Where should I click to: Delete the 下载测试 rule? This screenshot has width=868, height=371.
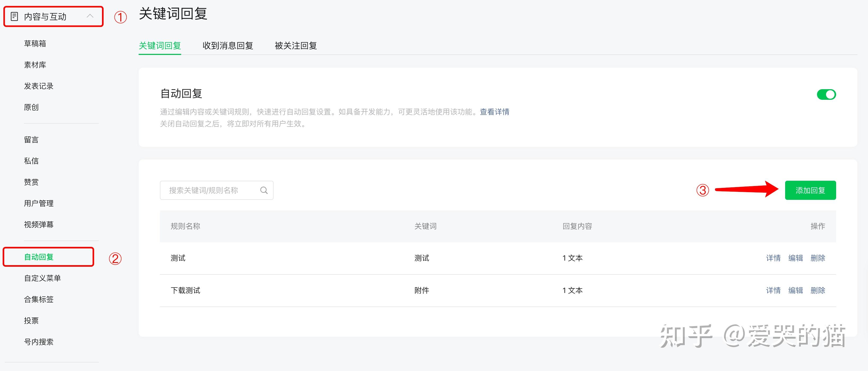(x=818, y=291)
